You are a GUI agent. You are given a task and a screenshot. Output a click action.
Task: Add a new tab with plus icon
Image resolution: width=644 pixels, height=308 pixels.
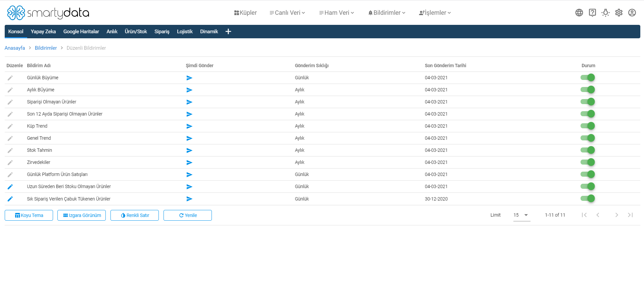(228, 32)
